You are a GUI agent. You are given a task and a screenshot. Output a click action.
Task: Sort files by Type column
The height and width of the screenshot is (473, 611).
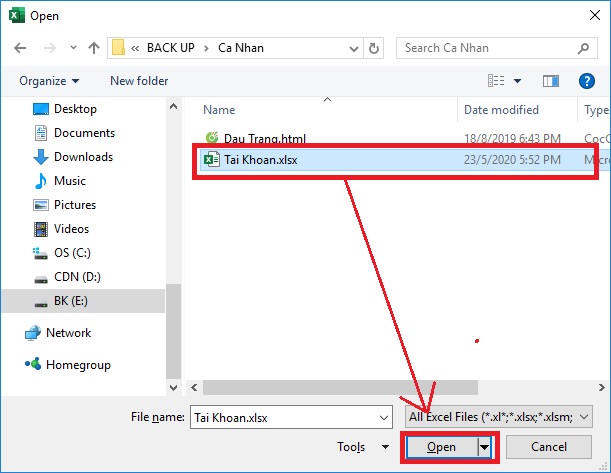tap(596, 110)
